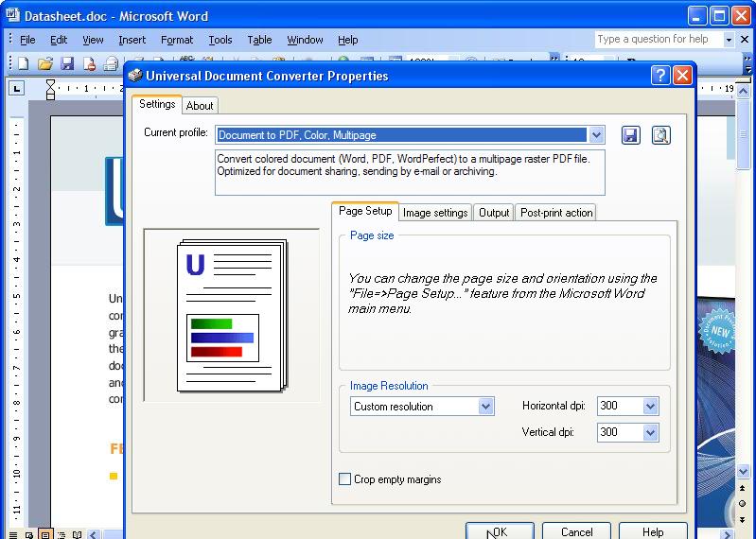Open the Custom resolution dropdown

(x=485, y=406)
